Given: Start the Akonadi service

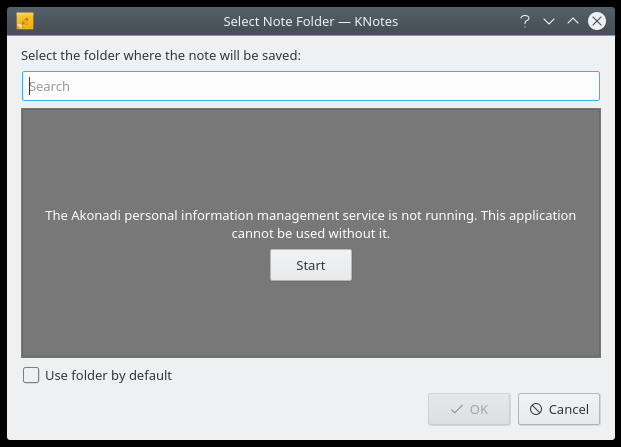Looking at the screenshot, I should point(311,265).
